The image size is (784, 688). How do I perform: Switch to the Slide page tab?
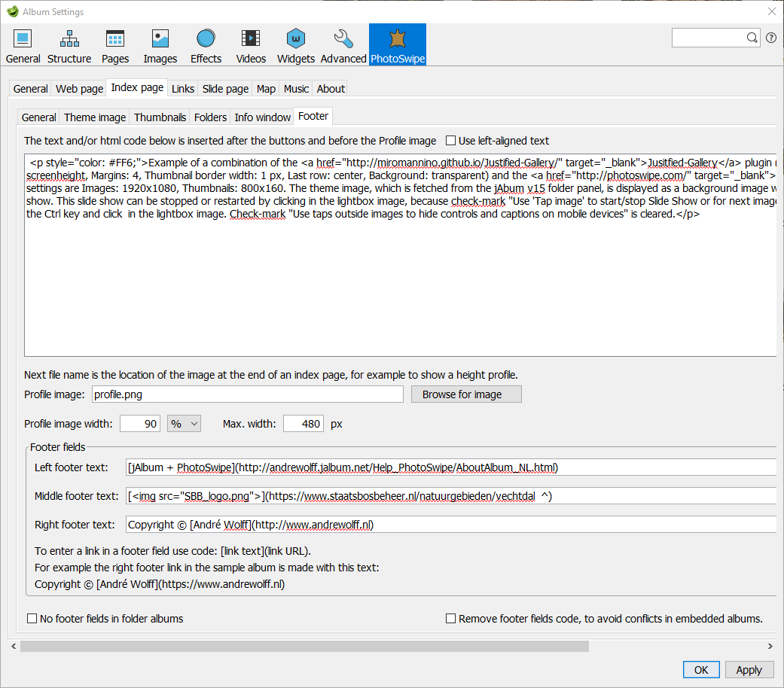pyautogui.click(x=224, y=88)
